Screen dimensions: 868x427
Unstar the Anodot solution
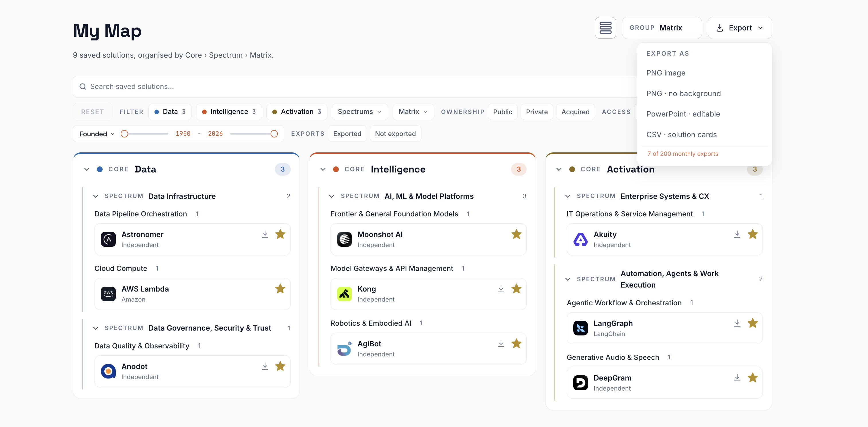[280, 366]
